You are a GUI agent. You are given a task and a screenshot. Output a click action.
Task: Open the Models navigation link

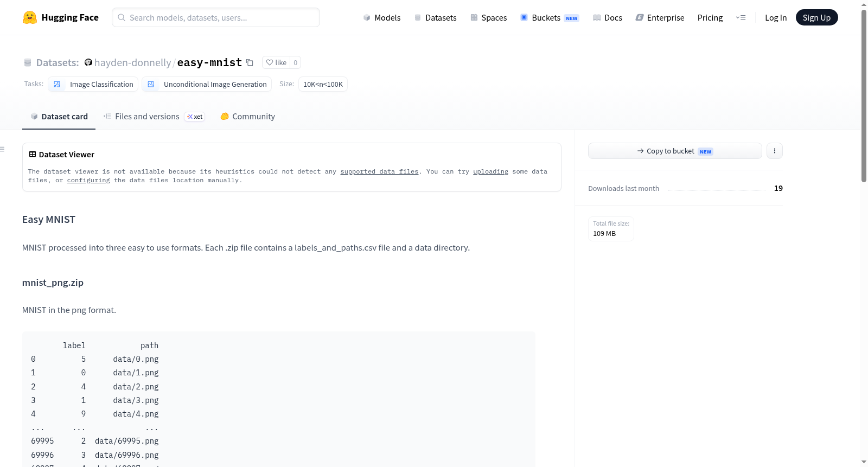click(x=382, y=17)
